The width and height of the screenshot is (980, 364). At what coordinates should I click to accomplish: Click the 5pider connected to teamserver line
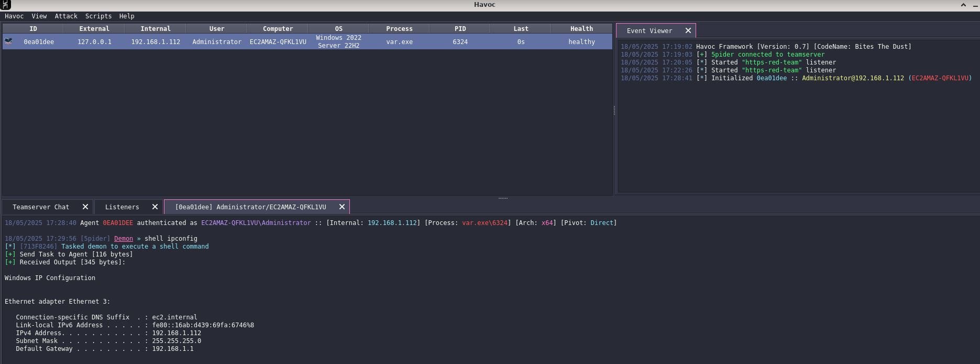723,55
